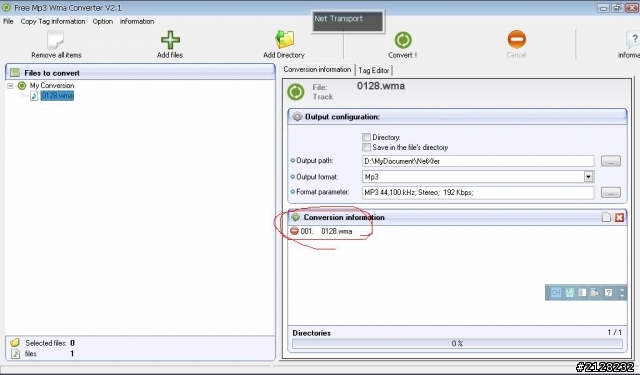Click the CH language bar icon
640x375 pixels.
point(556,293)
